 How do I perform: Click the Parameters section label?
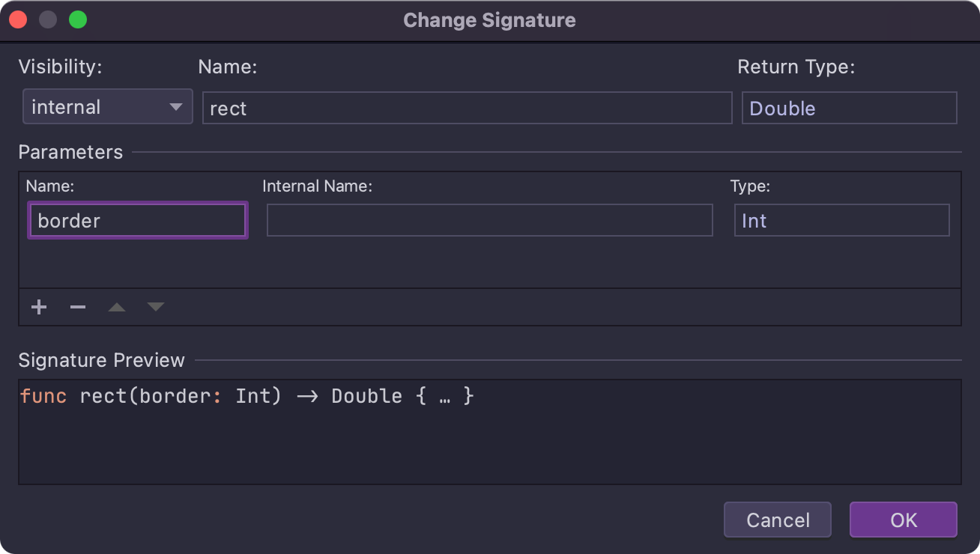tap(70, 151)
